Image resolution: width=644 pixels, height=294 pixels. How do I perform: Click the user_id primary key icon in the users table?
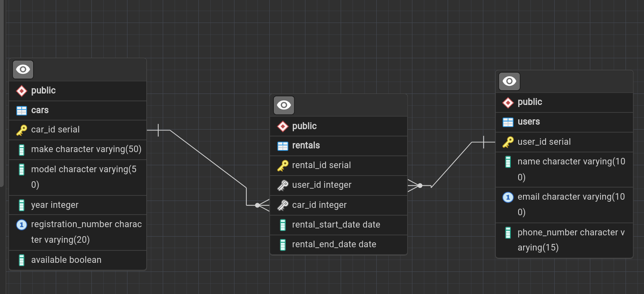point(508,142)
